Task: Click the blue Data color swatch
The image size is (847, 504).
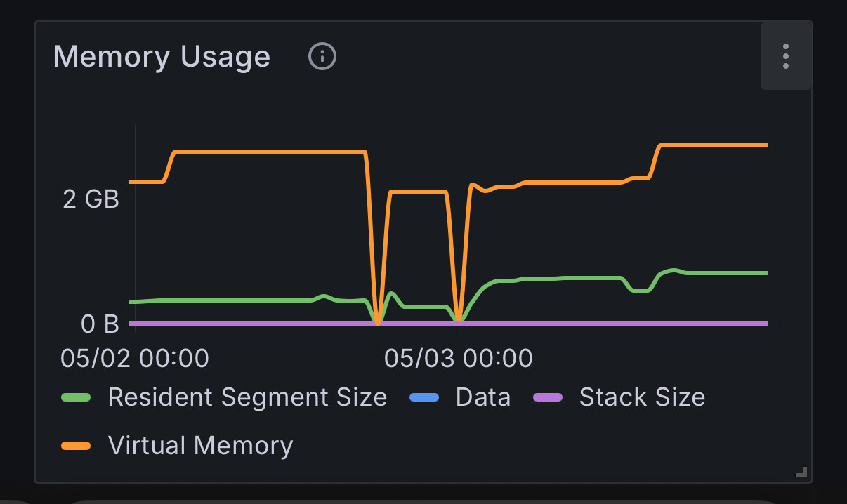Action: point(423,397)
